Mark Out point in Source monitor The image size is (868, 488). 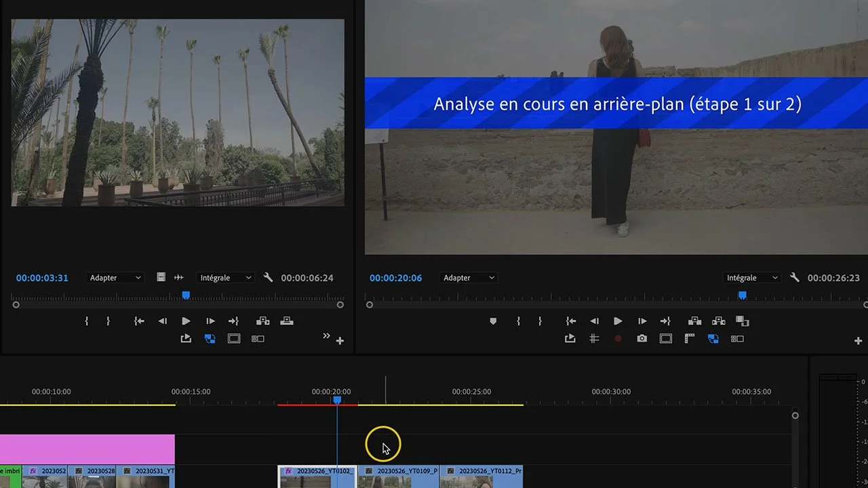point(108,321)
